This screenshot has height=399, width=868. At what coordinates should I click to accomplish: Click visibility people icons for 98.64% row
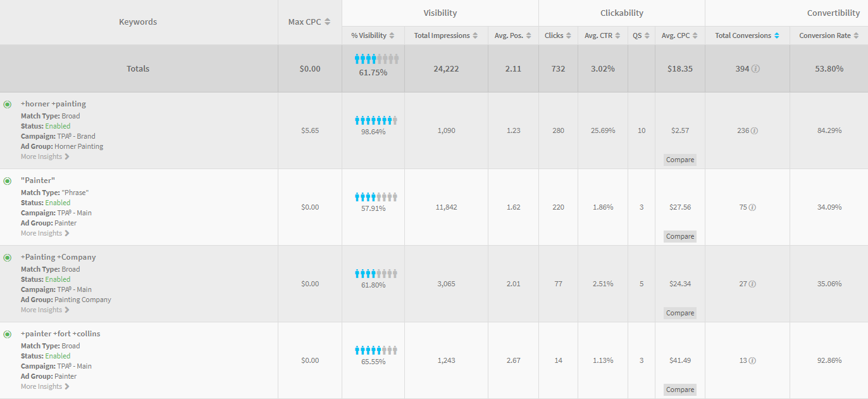pyautogui.click(x=376, y=120)
